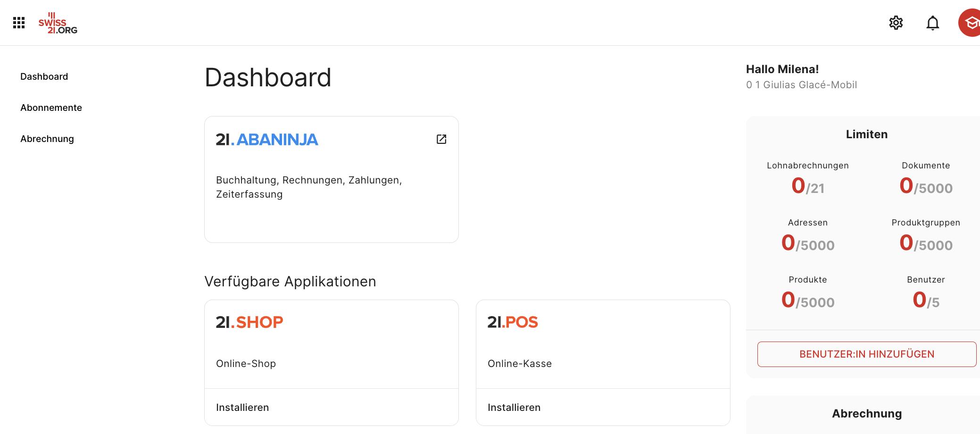Image resolution: width=980 pixels, height=434 pixels.
Task: Open AbaNinja in external link icon
Action: pos(441,139)
